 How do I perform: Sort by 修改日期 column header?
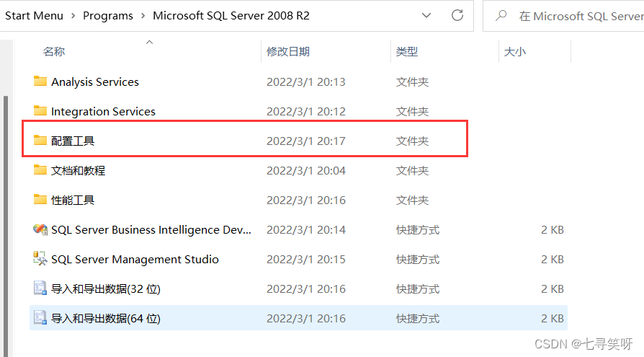point(288,51)
